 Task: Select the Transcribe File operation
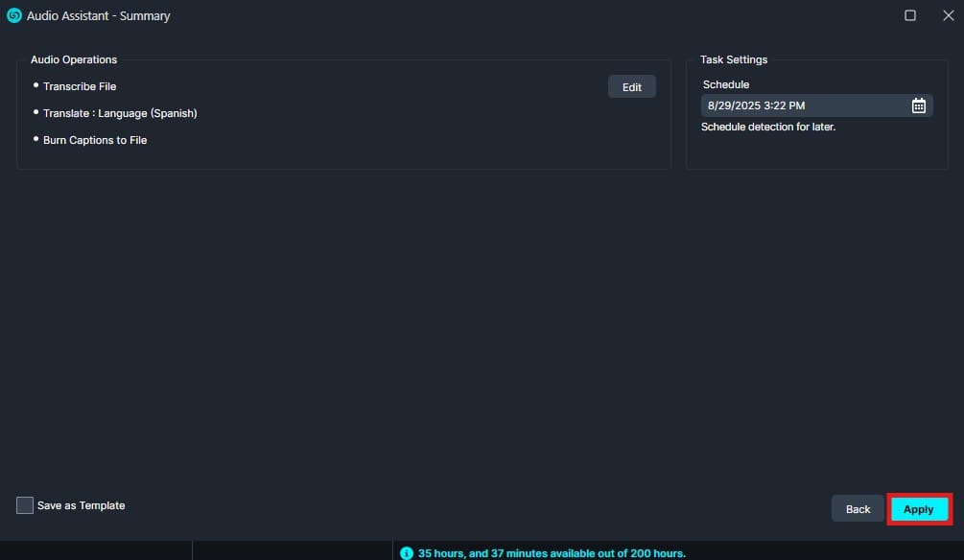click(x=80, y=86)
